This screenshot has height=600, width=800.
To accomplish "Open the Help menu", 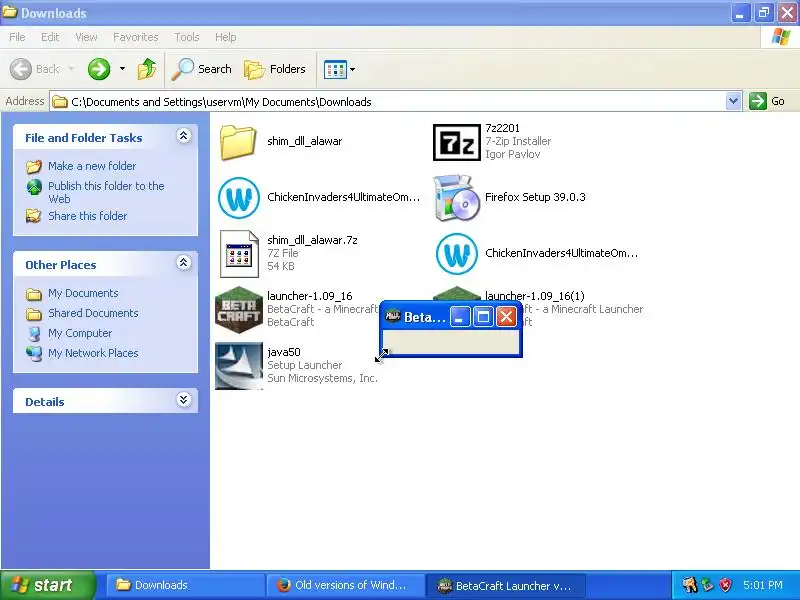I will pyautogui.click(x=226, y=37).
